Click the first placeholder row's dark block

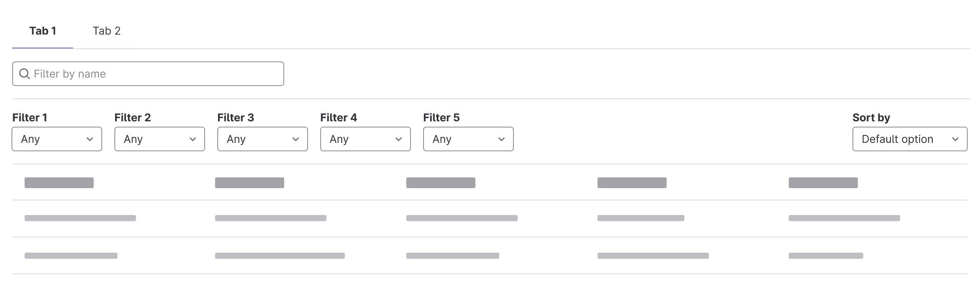point(59,183)
